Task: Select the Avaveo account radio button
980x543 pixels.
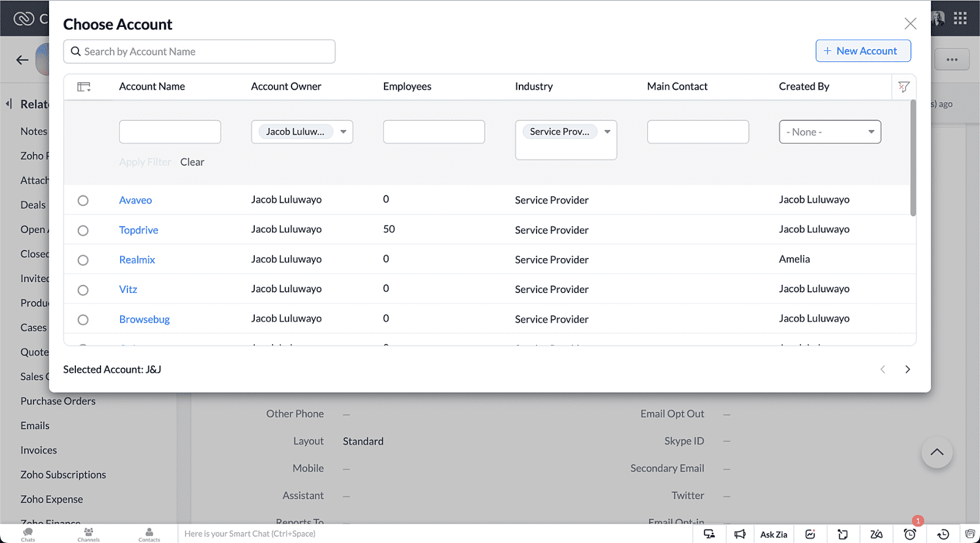Action: [83, 200]
